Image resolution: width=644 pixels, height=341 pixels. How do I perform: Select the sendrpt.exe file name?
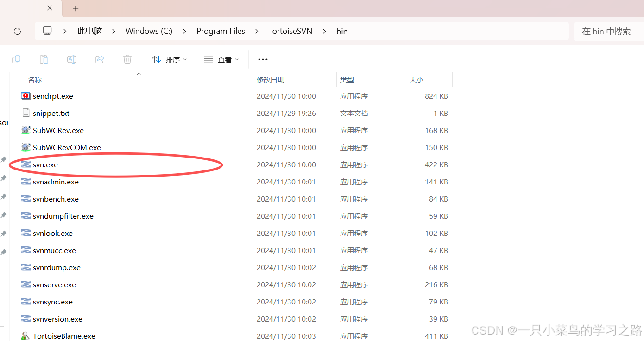tap(53, 96)
